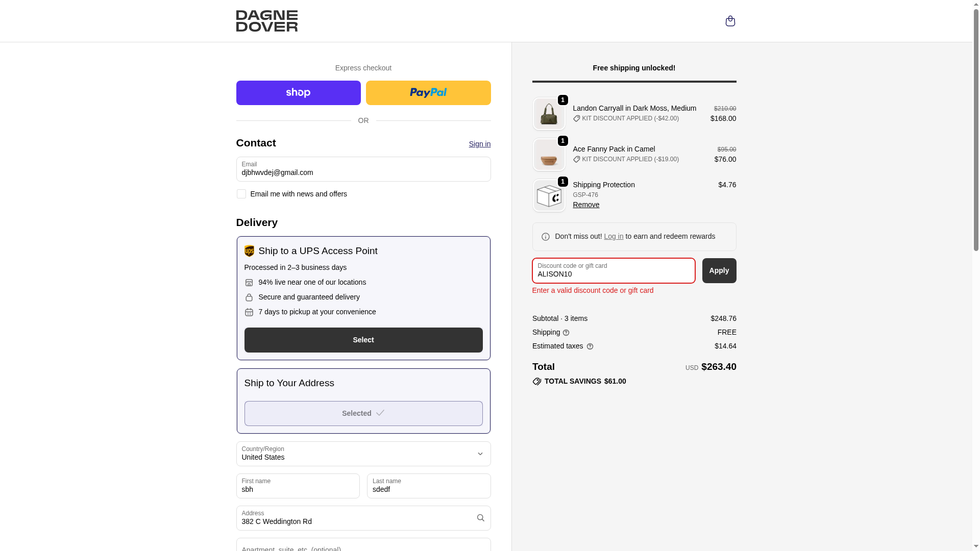This screenshot has height=551, width=980.
Task: Click the address search magnifier icon
Action: coord(480,518)
